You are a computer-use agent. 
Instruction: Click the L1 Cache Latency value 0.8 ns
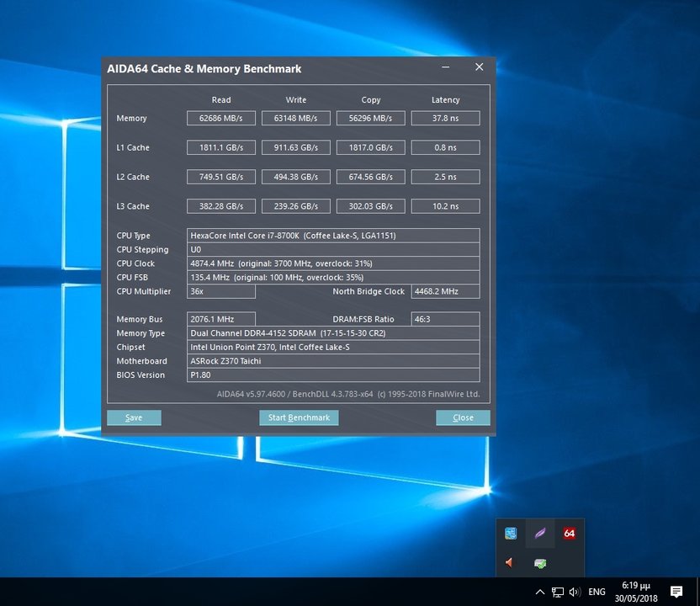click(446, 147)
